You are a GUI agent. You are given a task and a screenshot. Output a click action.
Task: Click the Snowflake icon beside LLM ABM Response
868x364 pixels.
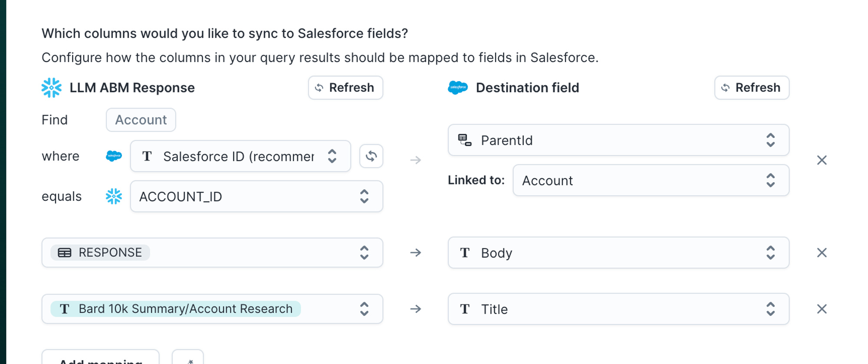coord(52,88)
